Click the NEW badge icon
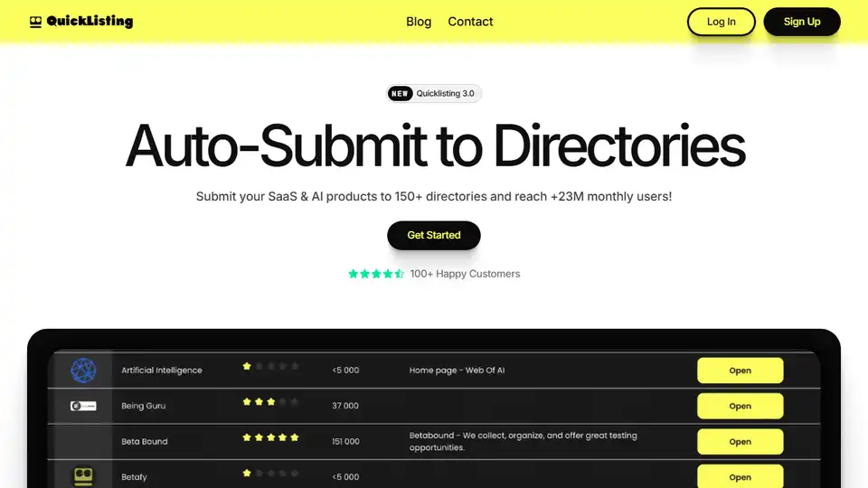 point(401,93)
